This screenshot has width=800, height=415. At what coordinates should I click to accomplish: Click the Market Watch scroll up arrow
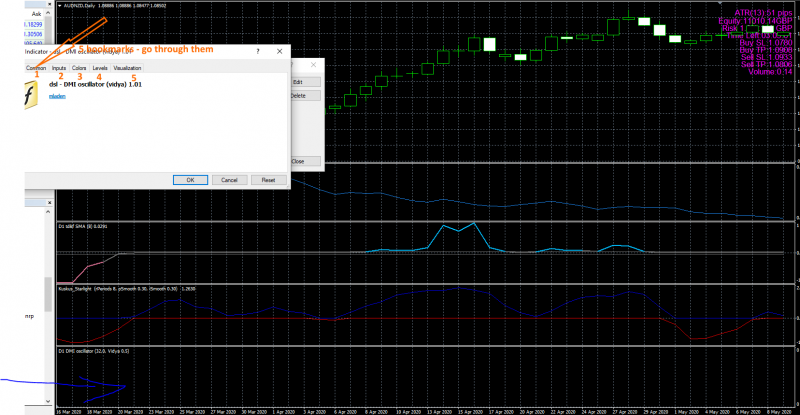[x=48, y=13]
